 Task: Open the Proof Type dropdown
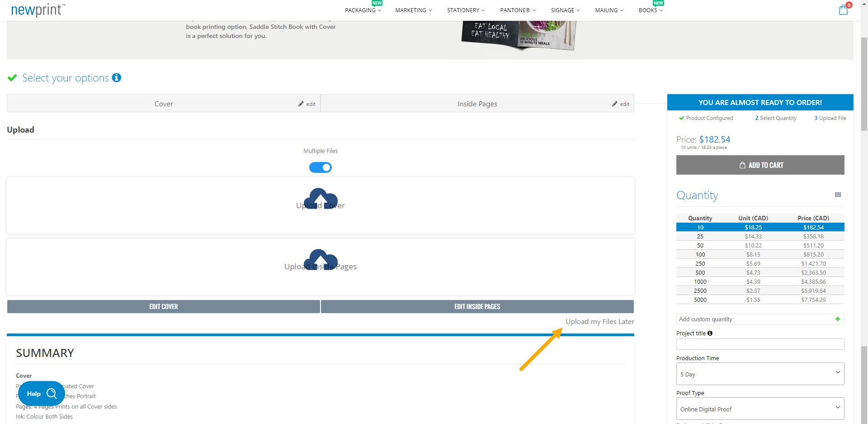click(x=760, y=408)
